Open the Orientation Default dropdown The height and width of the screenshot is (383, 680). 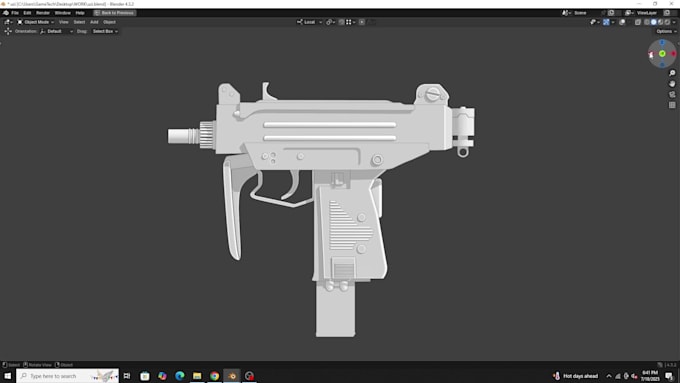click(56, 31)
